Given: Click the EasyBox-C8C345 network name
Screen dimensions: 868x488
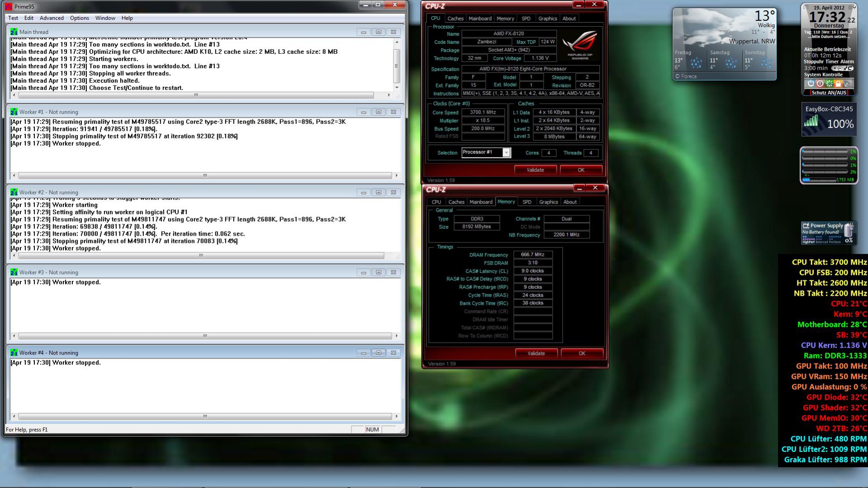Looking at the screenshot, I should (x=829, y=109).
